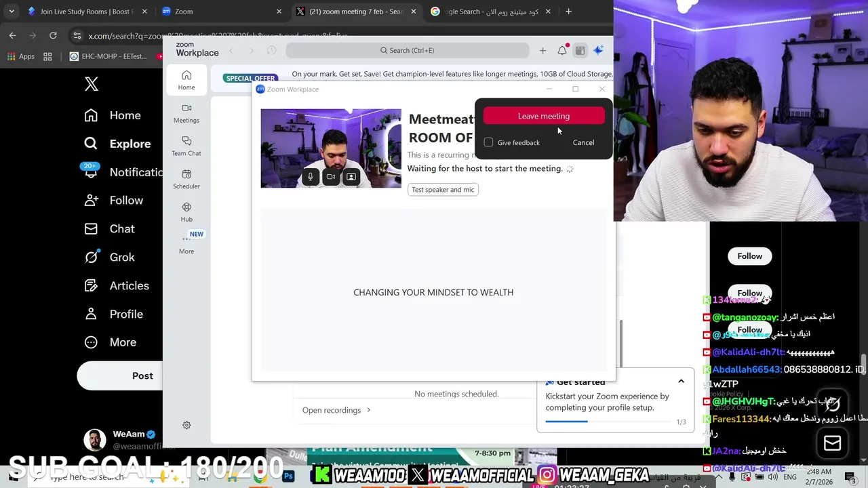Click Zoom history clock icon

(x=271, y=50)
